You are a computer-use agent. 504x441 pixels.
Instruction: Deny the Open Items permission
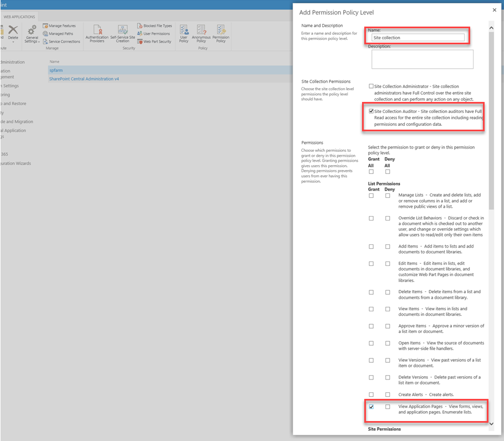[x=388, y=343]
